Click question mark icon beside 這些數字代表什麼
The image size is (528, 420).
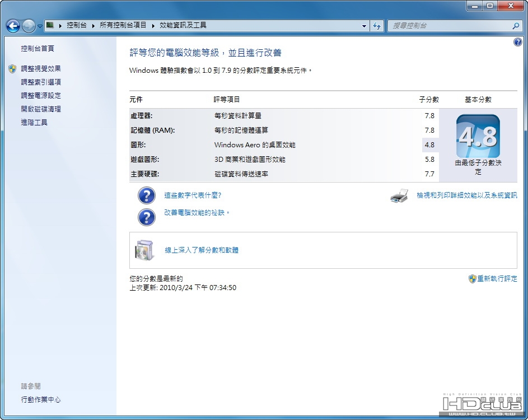147,195
